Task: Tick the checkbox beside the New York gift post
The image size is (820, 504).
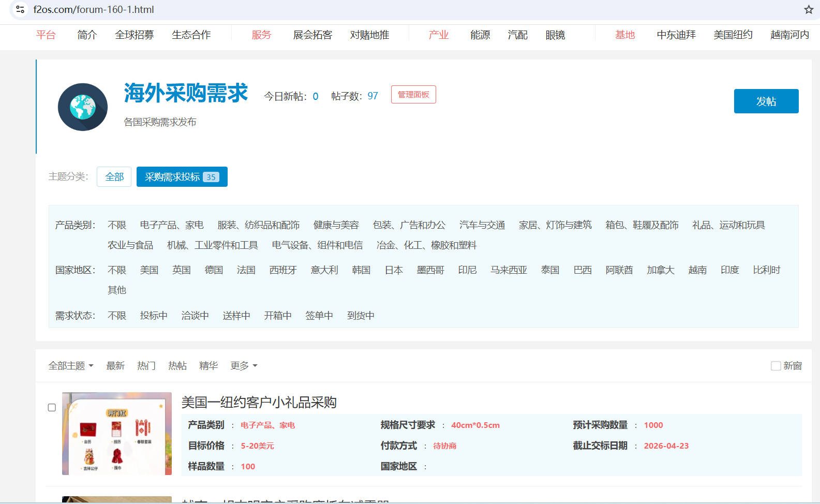Action: tap(52, 408)
